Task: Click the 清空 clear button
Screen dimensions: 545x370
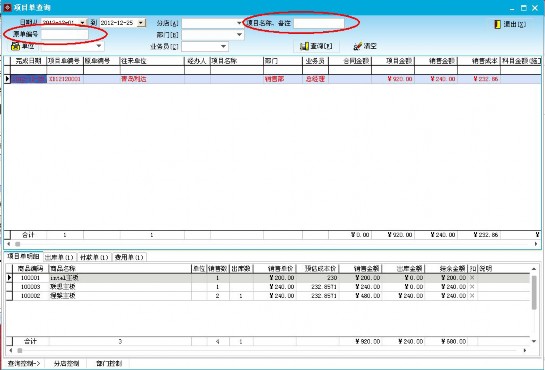Action: pyautogui.click(x=365, y=46)
